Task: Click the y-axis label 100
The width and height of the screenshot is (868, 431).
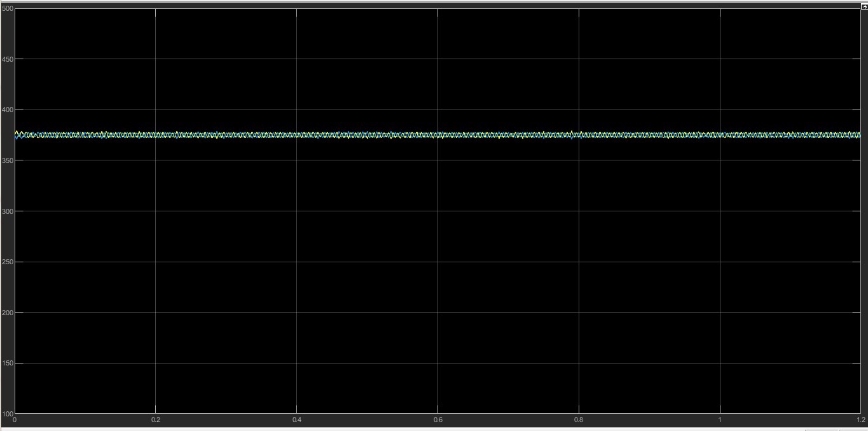Action: [7, 413]
